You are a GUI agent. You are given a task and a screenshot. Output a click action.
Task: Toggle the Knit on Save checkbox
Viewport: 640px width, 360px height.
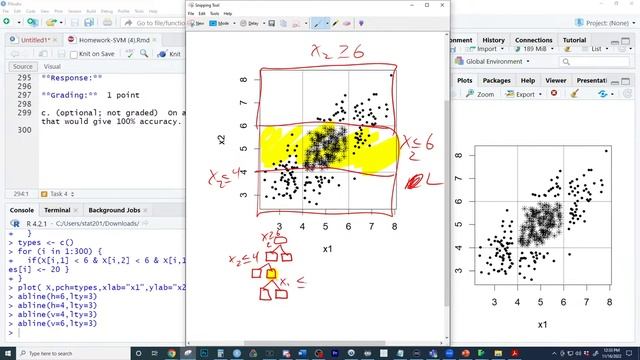pos(74,54)
